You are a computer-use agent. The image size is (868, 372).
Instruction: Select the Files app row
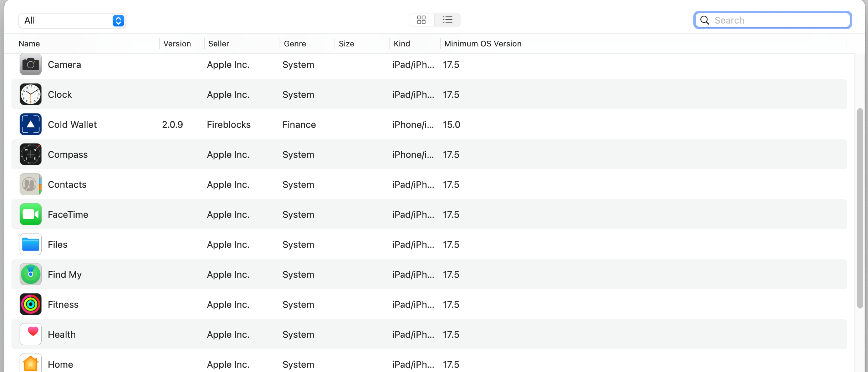429,244
